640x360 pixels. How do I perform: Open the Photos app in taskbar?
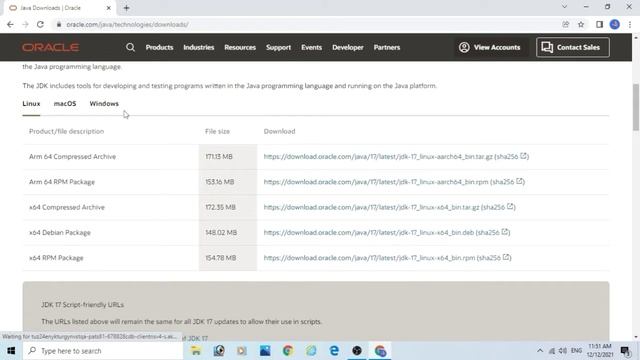click(265, 351)
